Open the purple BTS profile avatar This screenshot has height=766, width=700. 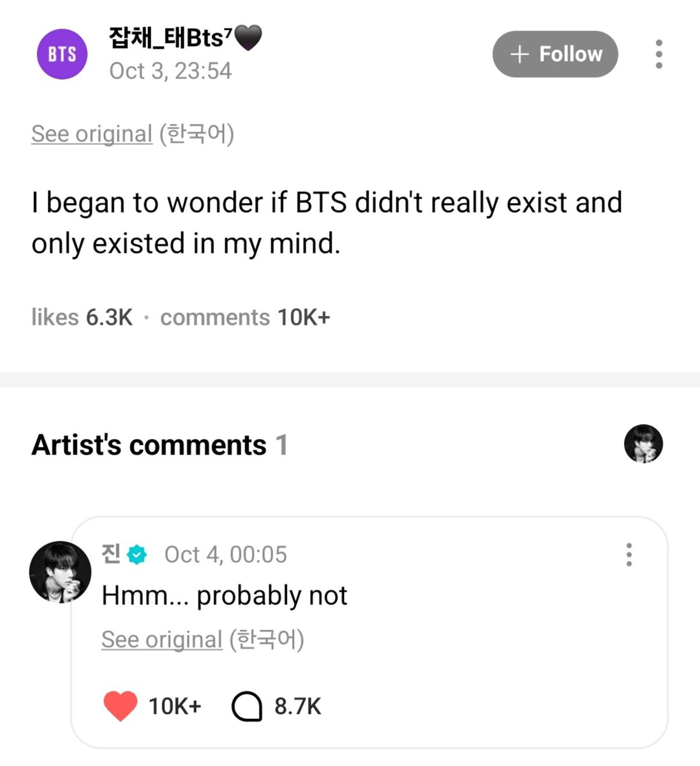pyautogui.click(x=61, y=54)
